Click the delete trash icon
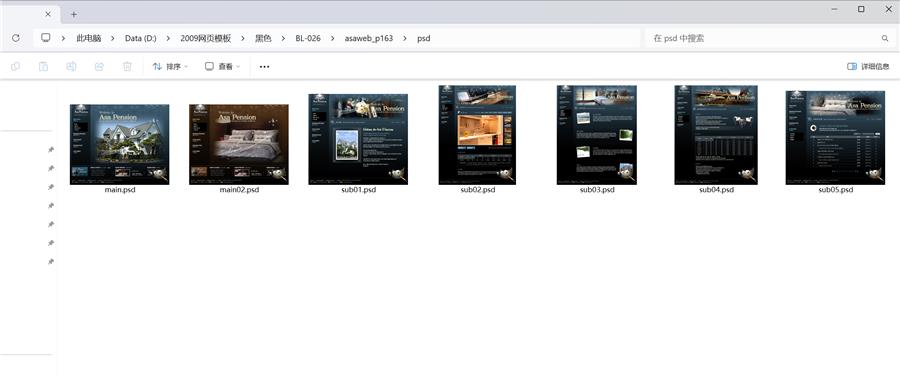 (x=127, y=67)
